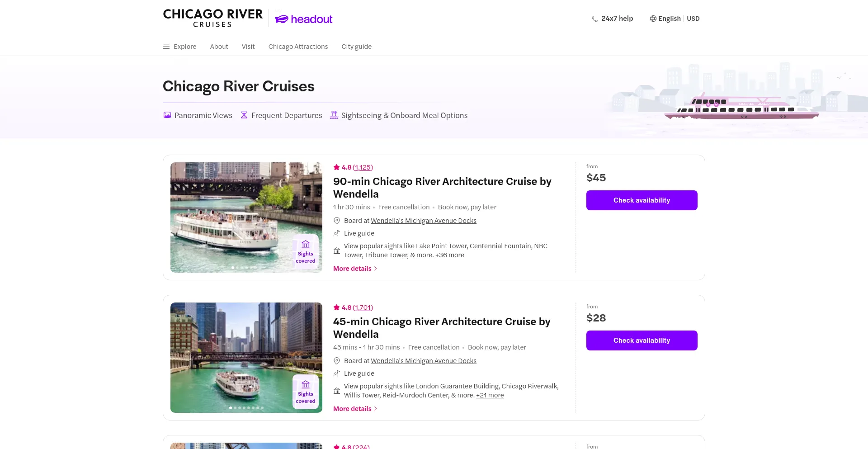Image resolution: width=868 pixels, height=449 pixels.
Task: Open the 1,125 reviews link
Action: pos(363,167)
